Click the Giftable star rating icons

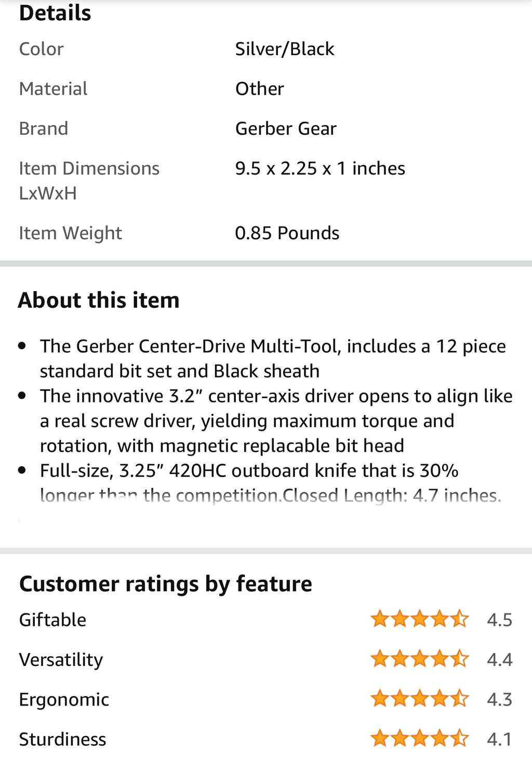point(419,619)
